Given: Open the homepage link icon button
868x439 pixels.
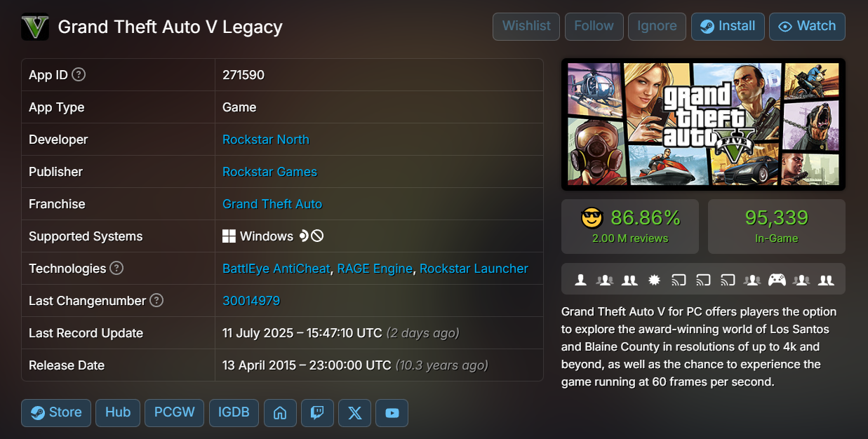Looking at the screenshot, I should (x=280, y=413).
